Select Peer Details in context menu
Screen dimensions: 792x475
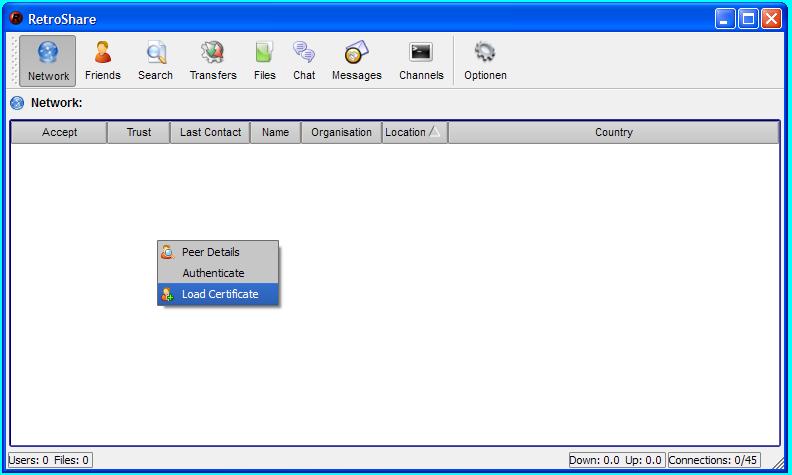pos(218,252)
